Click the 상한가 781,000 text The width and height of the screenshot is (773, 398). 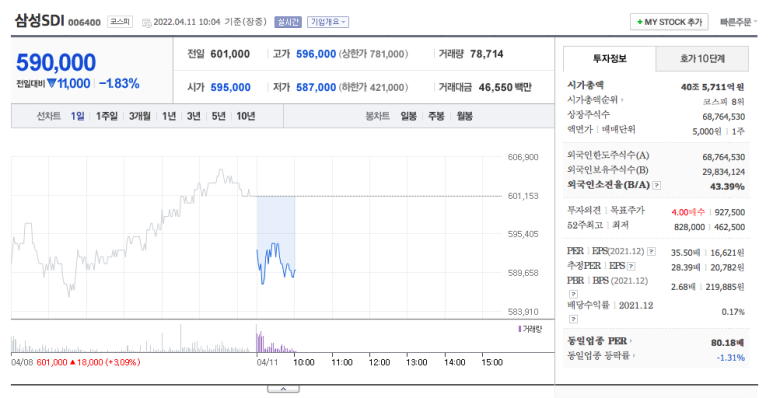click(x=374, y=54)
